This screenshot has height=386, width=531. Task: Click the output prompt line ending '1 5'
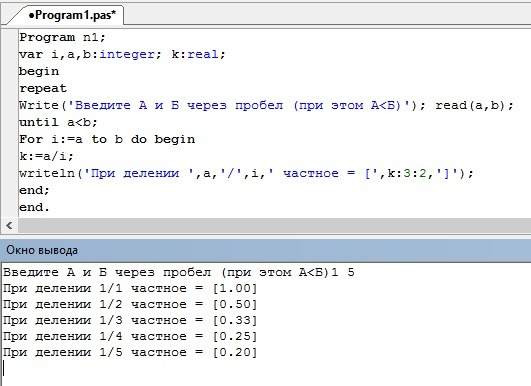click(x=179, y=272)
